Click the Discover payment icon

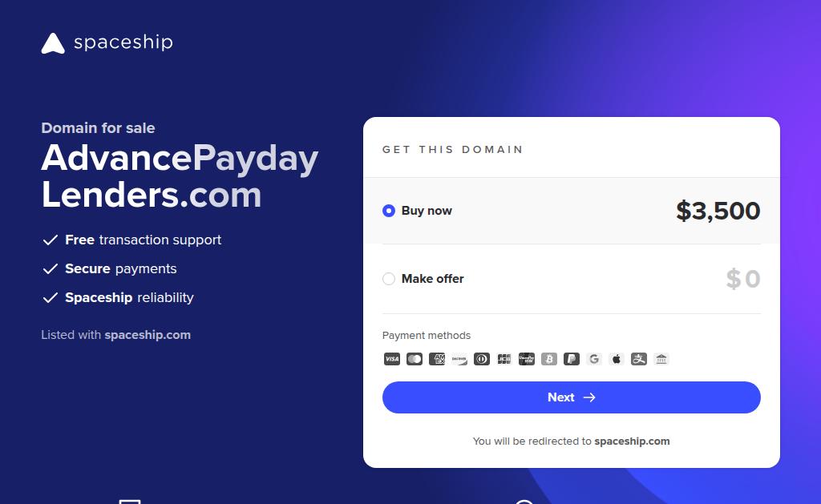(x=459, y=359)
